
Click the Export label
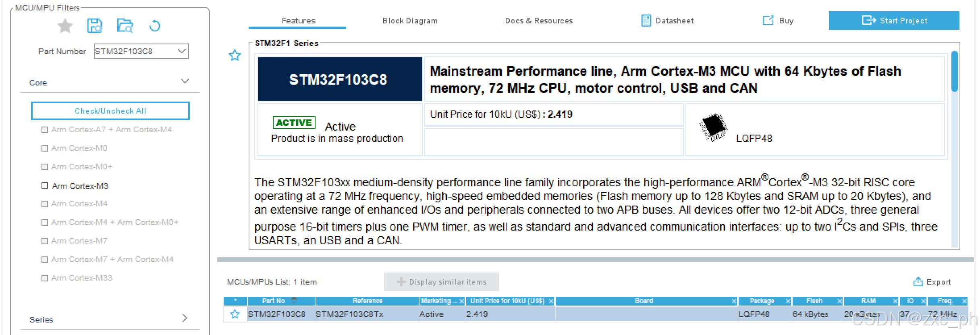[938, 282]
